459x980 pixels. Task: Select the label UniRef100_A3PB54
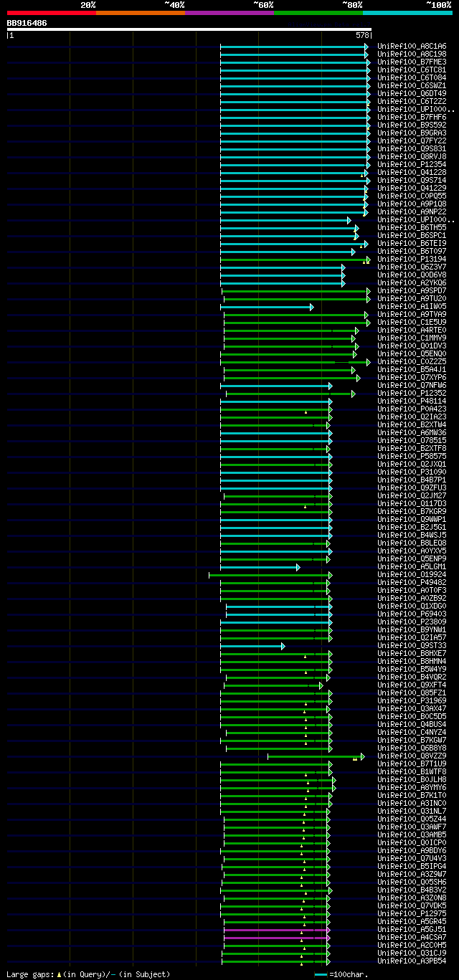412,961
